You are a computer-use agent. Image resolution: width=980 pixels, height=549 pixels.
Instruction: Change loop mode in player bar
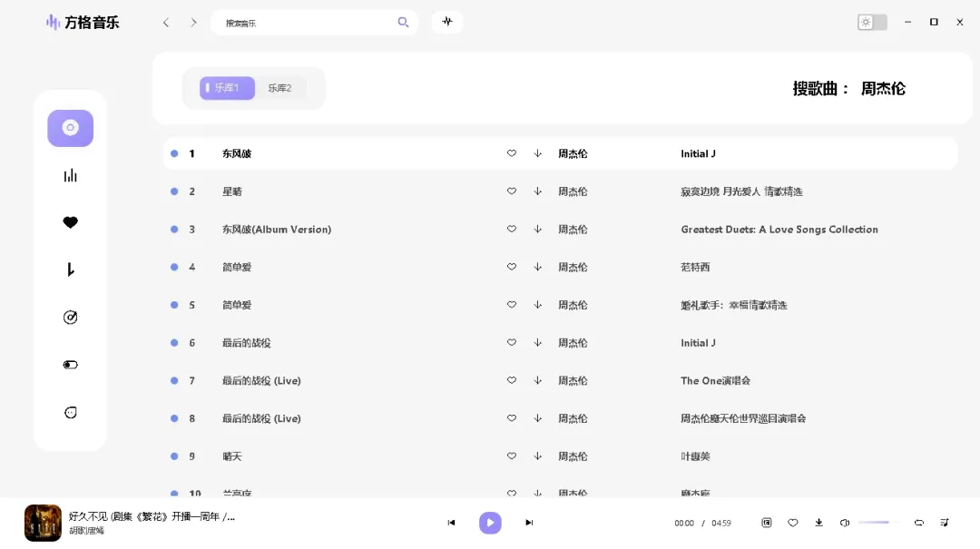[918, 523]
